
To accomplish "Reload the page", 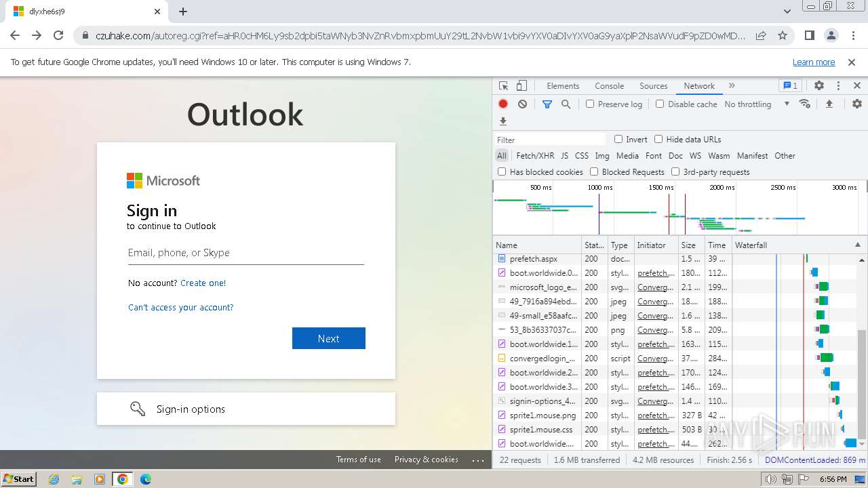I will [x=58, y=35].
